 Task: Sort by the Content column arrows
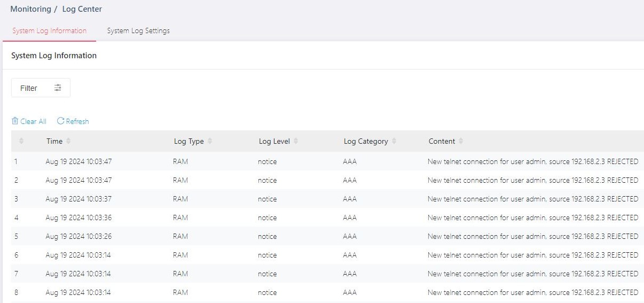(461, 141)
